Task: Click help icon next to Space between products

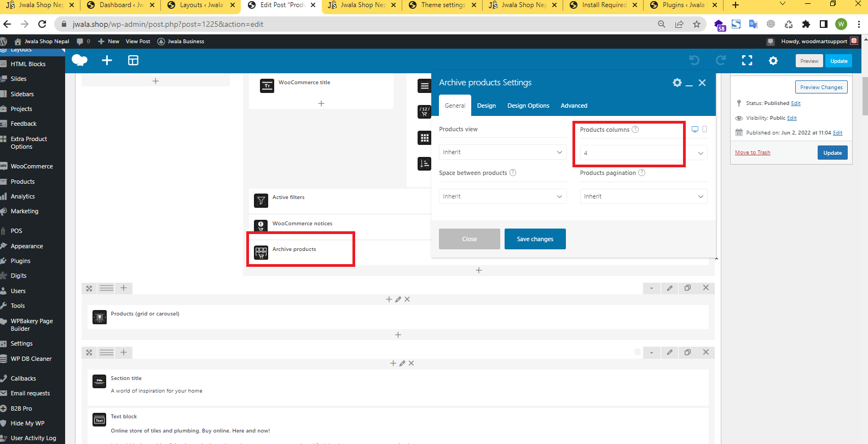Action: tap(513, 173)
